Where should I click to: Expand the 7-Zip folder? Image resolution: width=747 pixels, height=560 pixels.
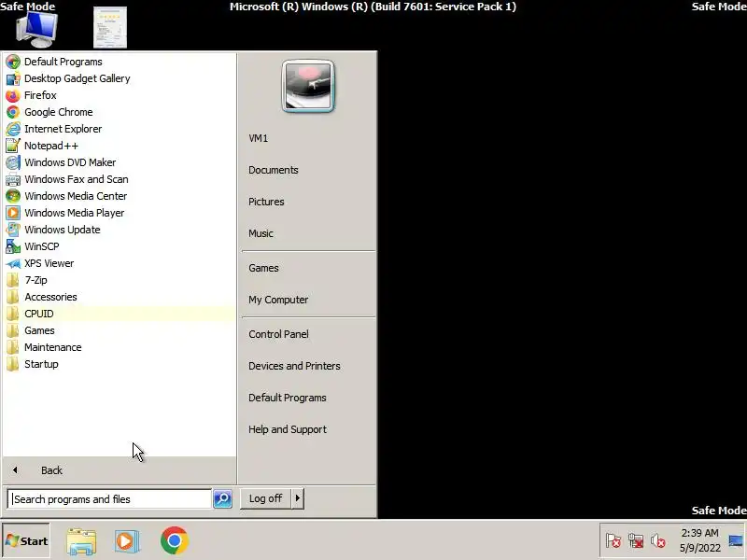[x=120, y=280]
